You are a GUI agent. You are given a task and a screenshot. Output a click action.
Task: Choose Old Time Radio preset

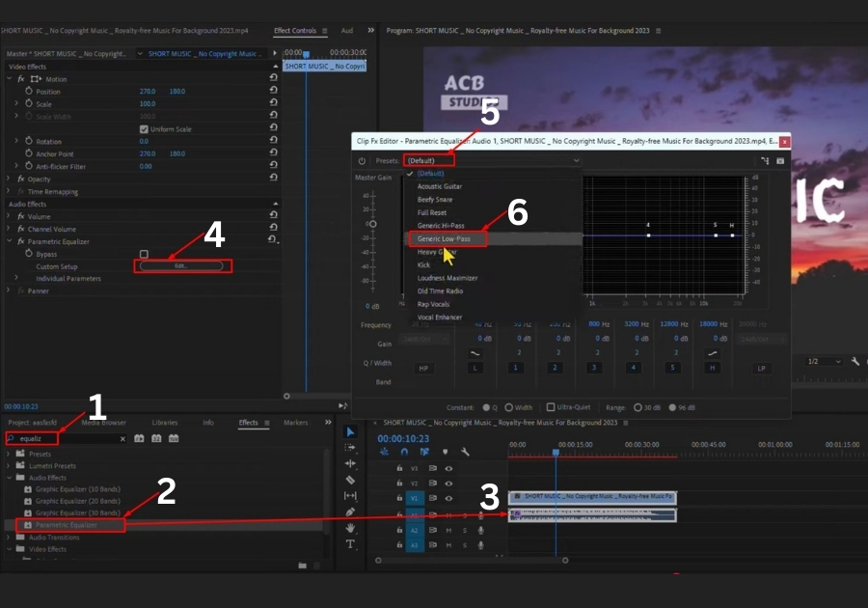click(440, 291)
